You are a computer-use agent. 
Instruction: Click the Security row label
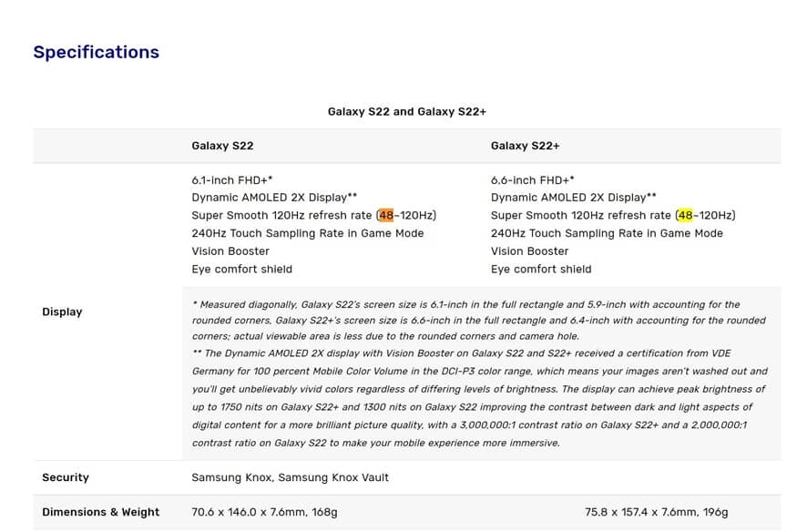click(66, 477)
